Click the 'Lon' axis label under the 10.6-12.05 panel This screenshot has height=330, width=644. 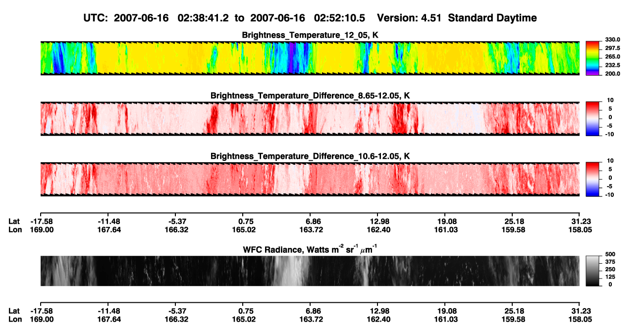point(14,230)
